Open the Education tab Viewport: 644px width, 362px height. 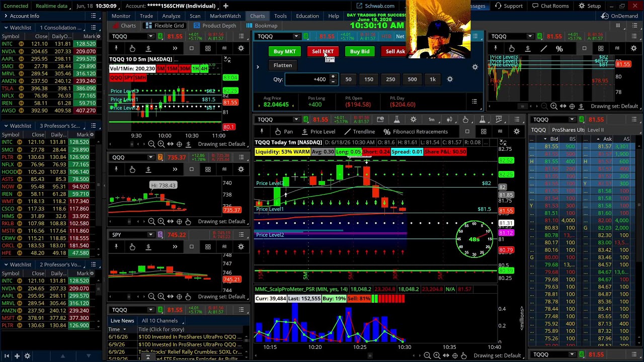click(307, 16)
